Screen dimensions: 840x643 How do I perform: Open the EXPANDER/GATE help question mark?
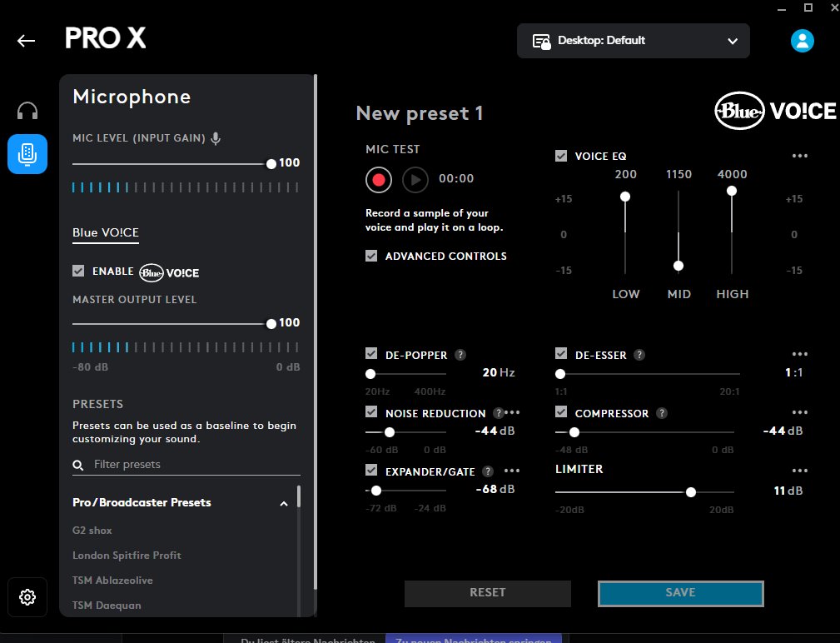(488, 471)
